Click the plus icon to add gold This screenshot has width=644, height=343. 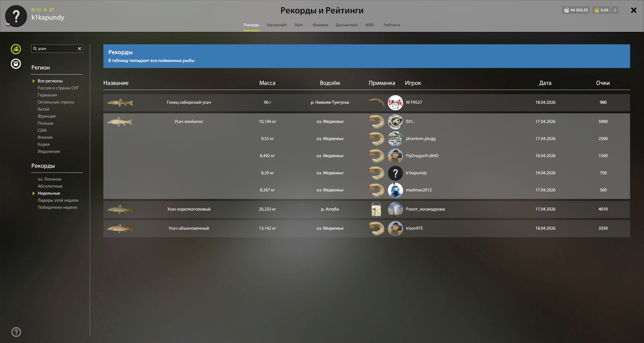(x=615, y=10)
